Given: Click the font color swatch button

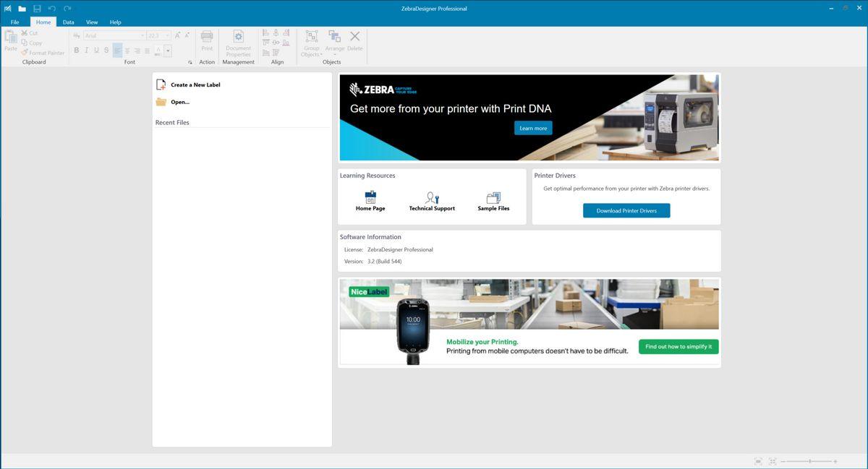Looking at the screenshot, I should tap(158, 51).
